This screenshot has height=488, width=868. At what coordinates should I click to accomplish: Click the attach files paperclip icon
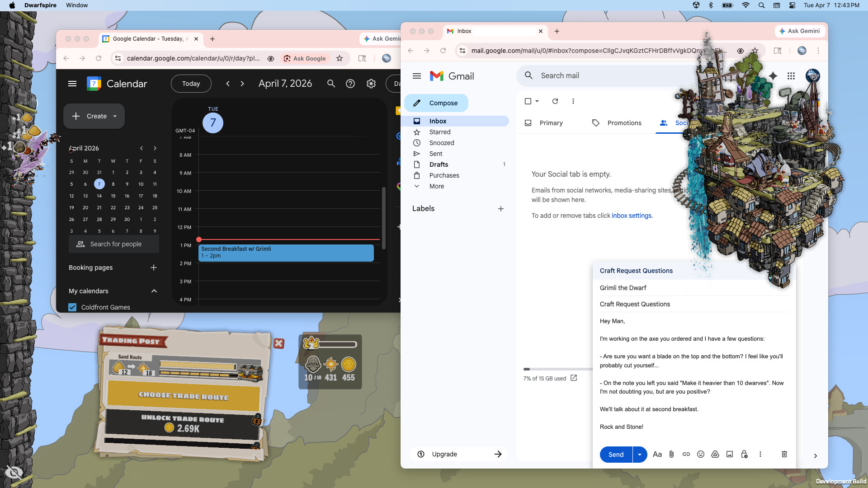(x=671, y=454)
